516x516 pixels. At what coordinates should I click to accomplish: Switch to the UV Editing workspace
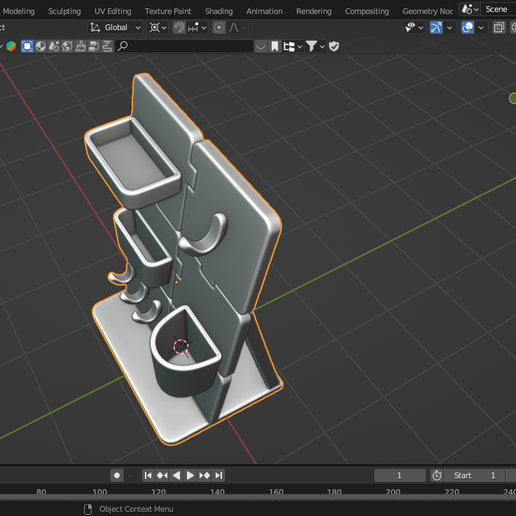[x=113, y=11]
